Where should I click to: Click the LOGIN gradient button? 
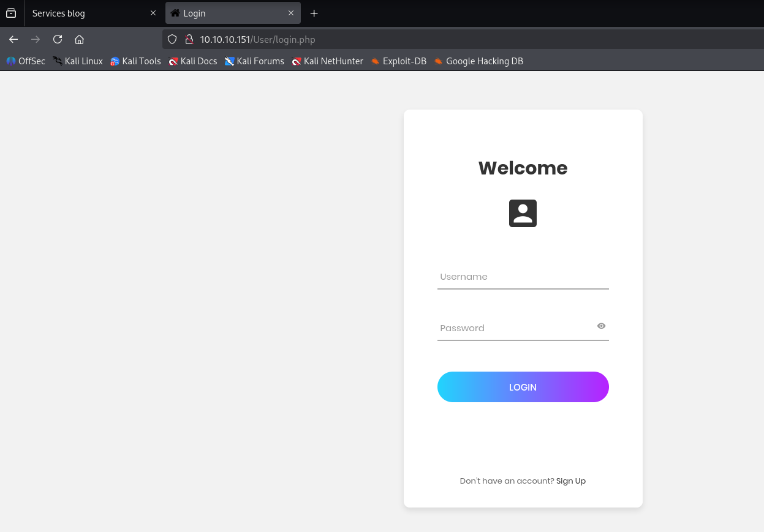[x=523, y=387]
